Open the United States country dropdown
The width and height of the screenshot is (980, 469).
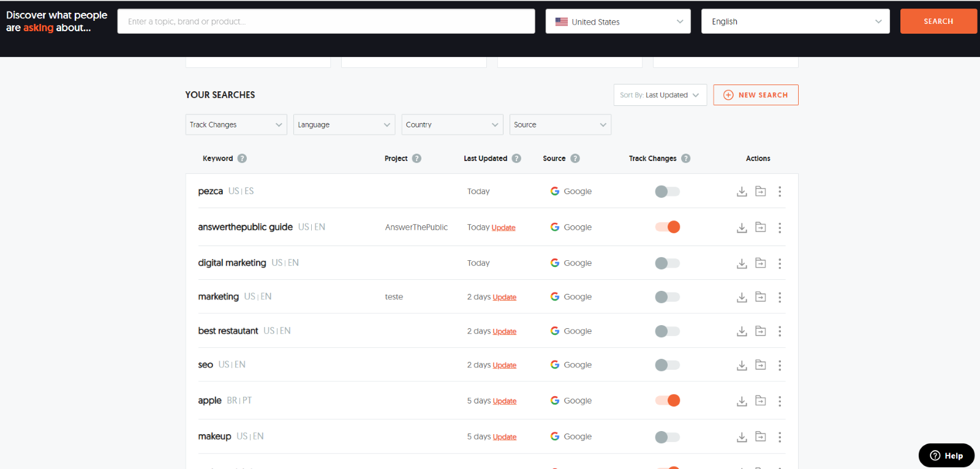pos(618,21)
